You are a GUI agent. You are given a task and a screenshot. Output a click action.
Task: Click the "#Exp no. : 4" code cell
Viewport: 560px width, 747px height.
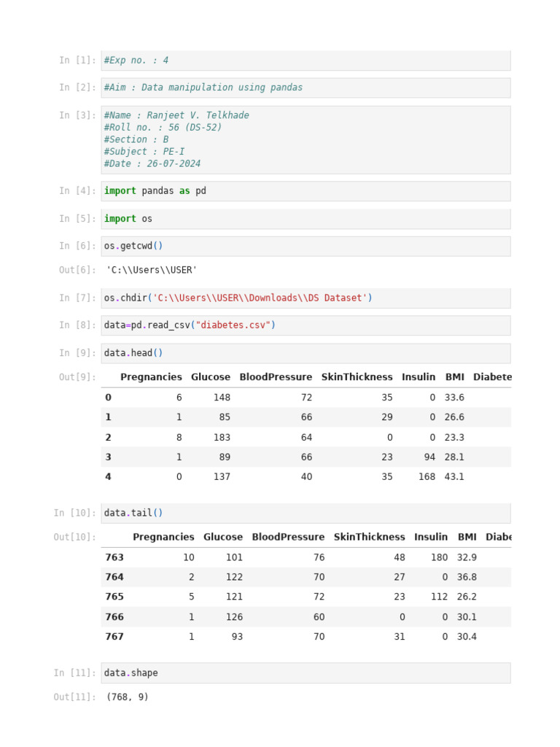306,61
